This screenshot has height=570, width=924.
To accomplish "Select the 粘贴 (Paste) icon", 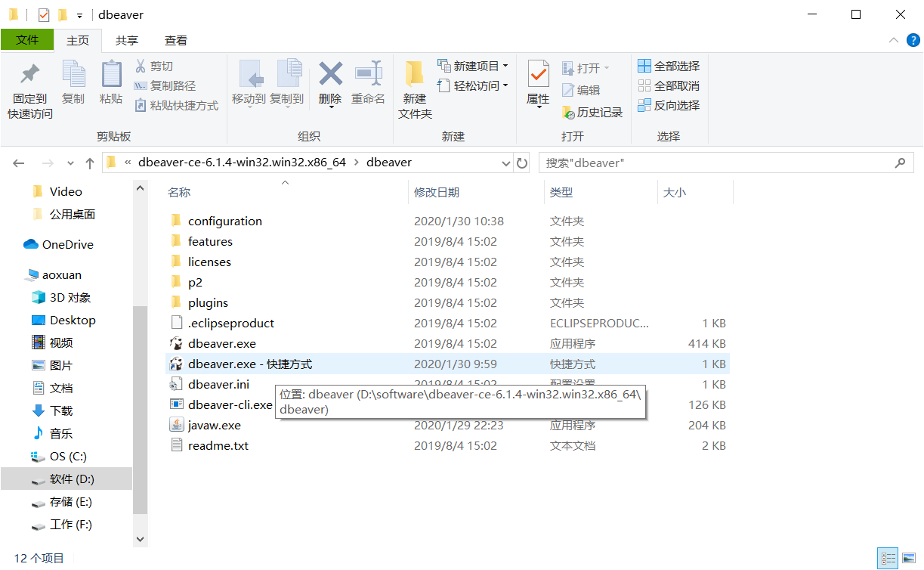I will click(111, 79).
